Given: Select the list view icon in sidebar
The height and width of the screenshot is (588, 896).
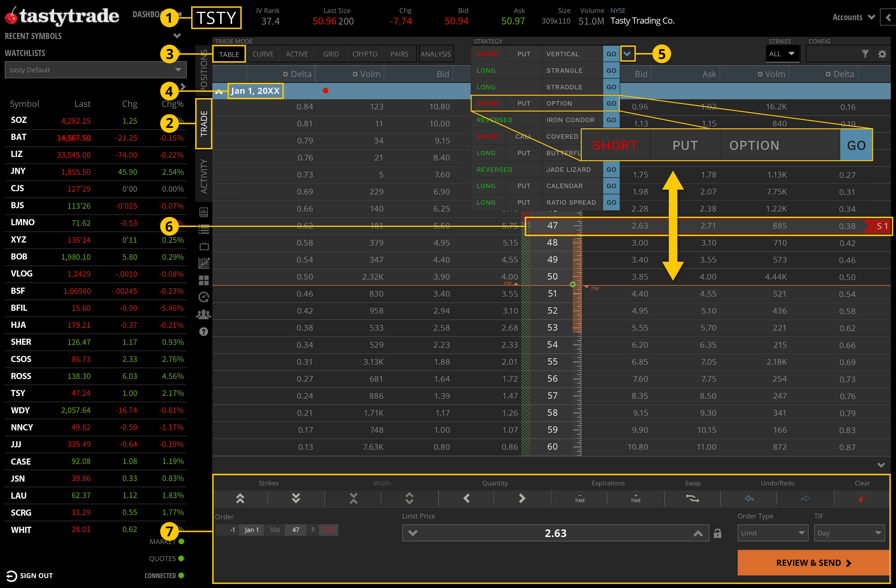Looking at the screenshot, I should [x=204, y=229].
